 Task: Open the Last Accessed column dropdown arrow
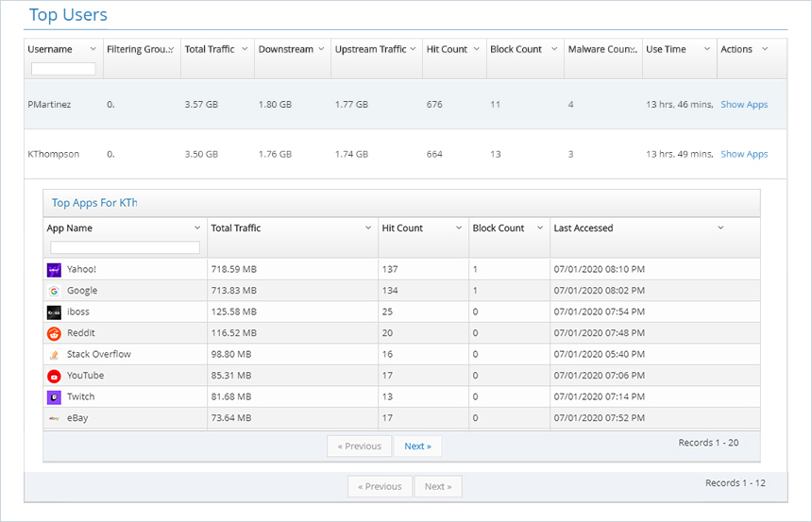(720, 227)
